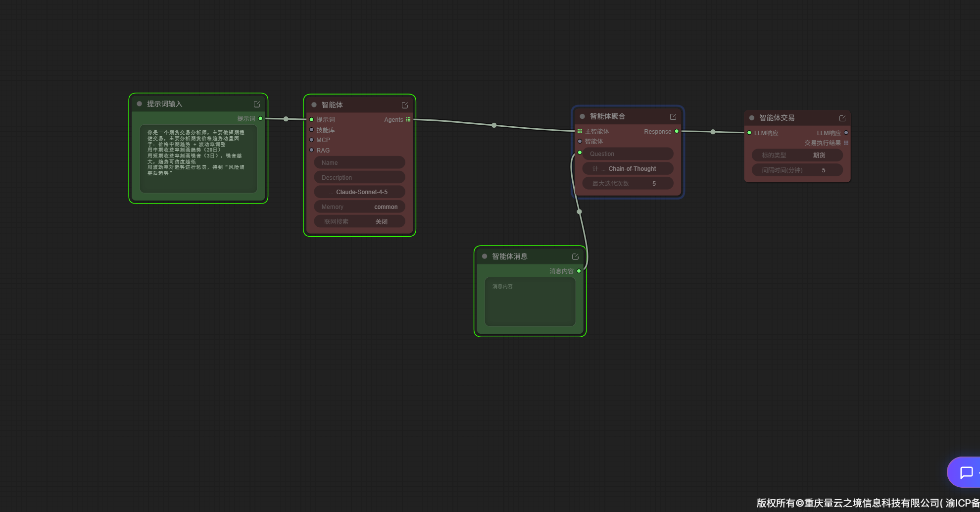Click Agents grid output port
Screen dimensions: 980x512
(x=408, y=119)
